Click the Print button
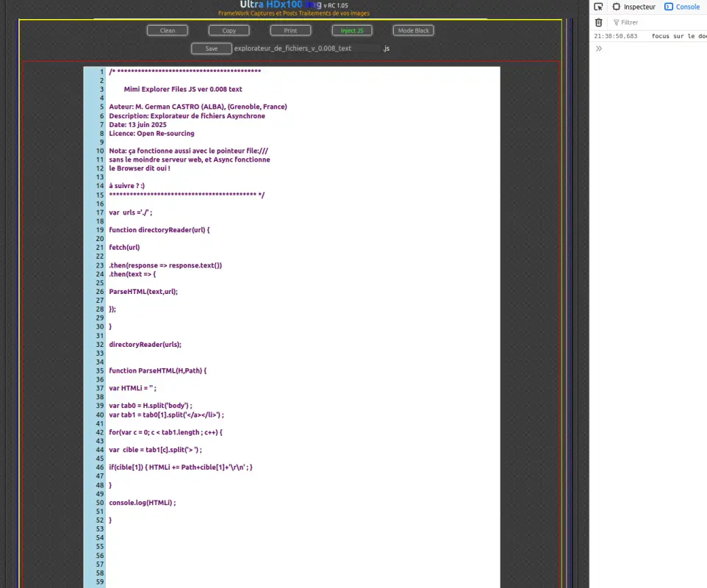The image size is (707, 588). [290, 31]
